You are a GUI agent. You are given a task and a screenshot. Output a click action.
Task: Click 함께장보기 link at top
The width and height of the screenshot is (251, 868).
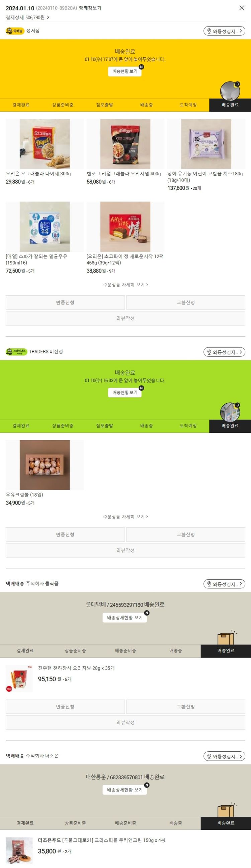(x=90, y=8)
